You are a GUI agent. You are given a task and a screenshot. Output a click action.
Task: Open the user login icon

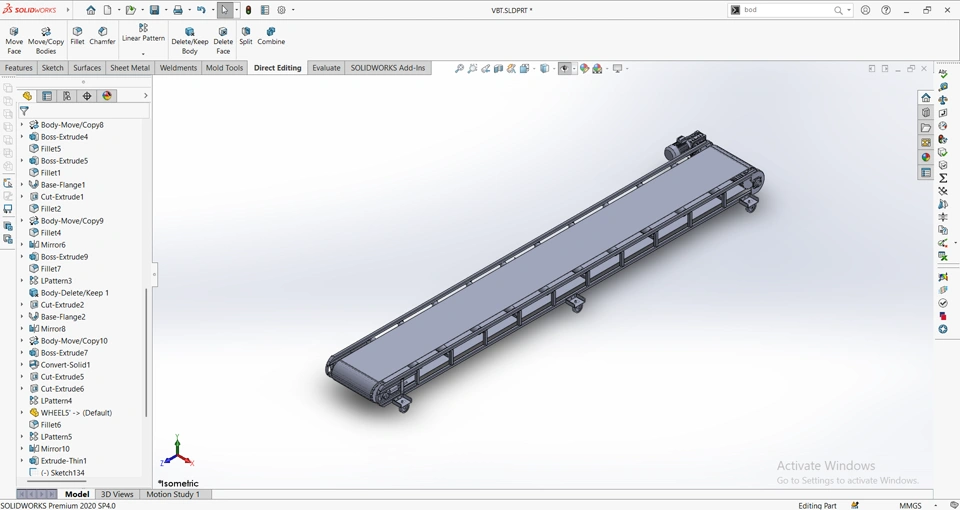[865, 10]
